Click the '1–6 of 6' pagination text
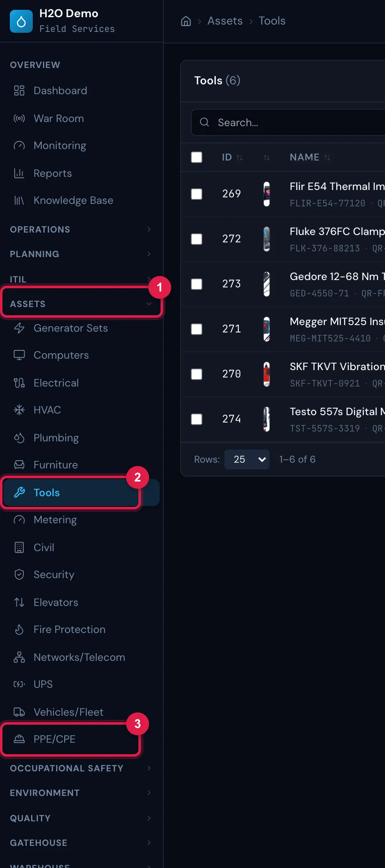 (x=297, y=459)
